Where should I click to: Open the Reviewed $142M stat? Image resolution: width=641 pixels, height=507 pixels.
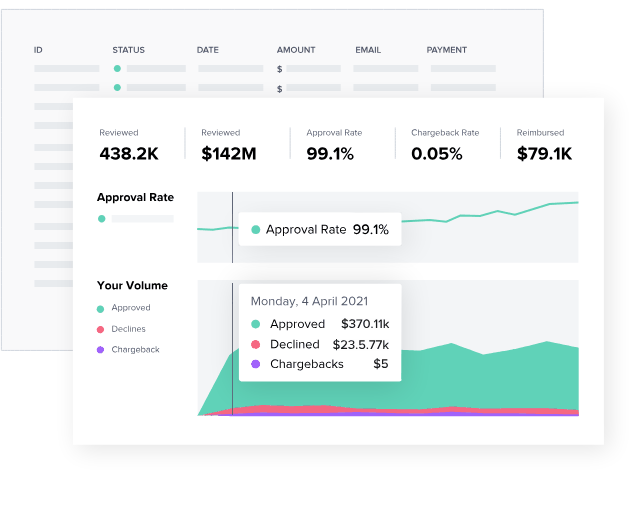coord(229,145)
